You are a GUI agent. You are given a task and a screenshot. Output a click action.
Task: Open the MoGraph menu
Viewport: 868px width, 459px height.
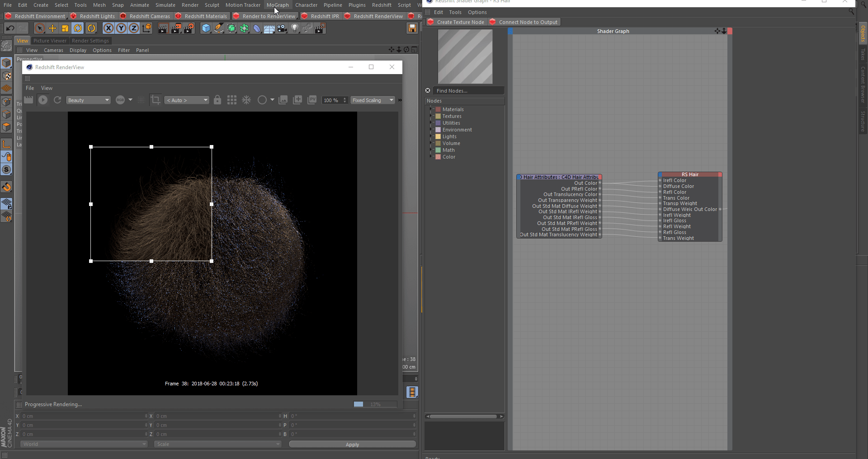pyautogui.click(x=278, y=5)
